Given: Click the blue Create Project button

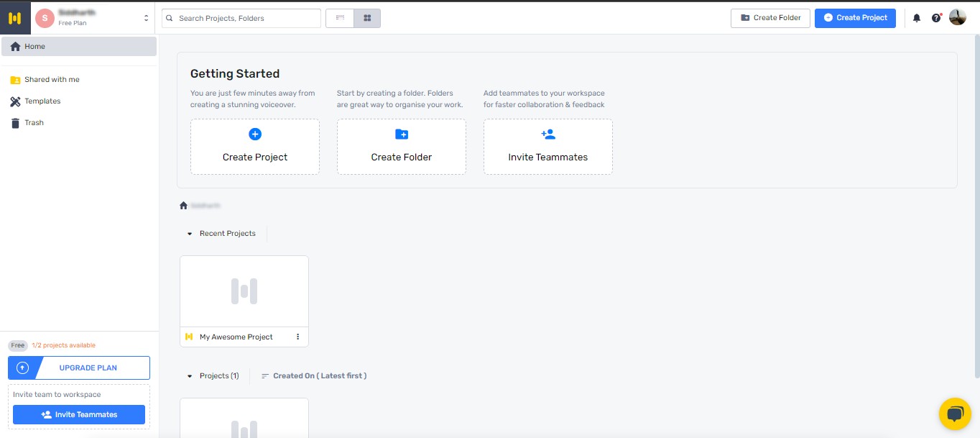Looking at the screenshot, I should (855, 18).
